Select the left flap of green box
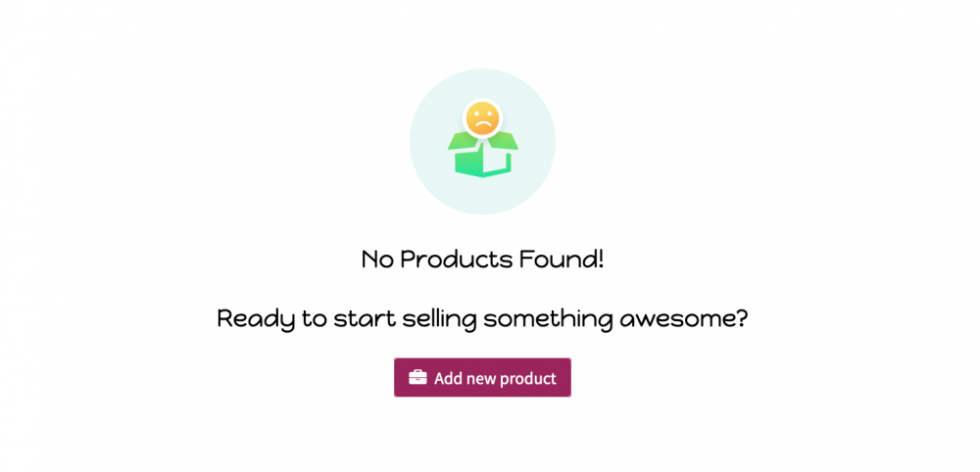Screen dimensions: 980x472 [x=463, y=140]
